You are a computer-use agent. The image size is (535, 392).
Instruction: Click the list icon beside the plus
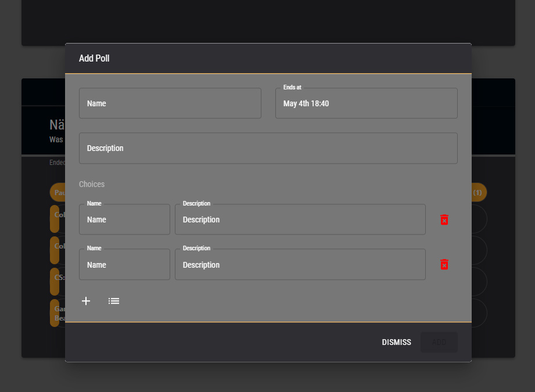point(114,301)
